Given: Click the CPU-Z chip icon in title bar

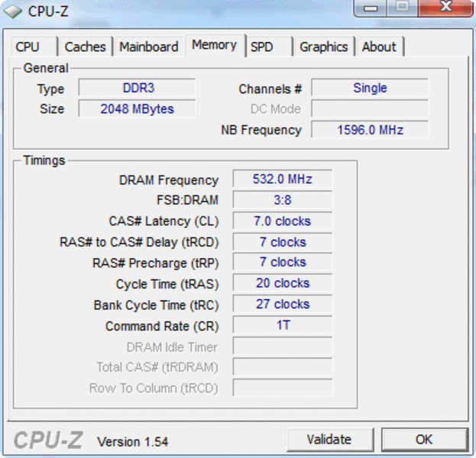Looking at the screenshot, I should point(13,11).
